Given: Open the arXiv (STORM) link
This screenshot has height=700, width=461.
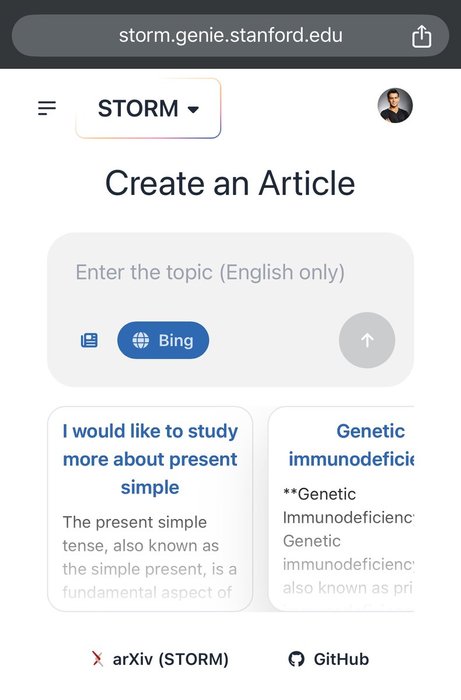Looking at the screenshot, I should [160, 659].
